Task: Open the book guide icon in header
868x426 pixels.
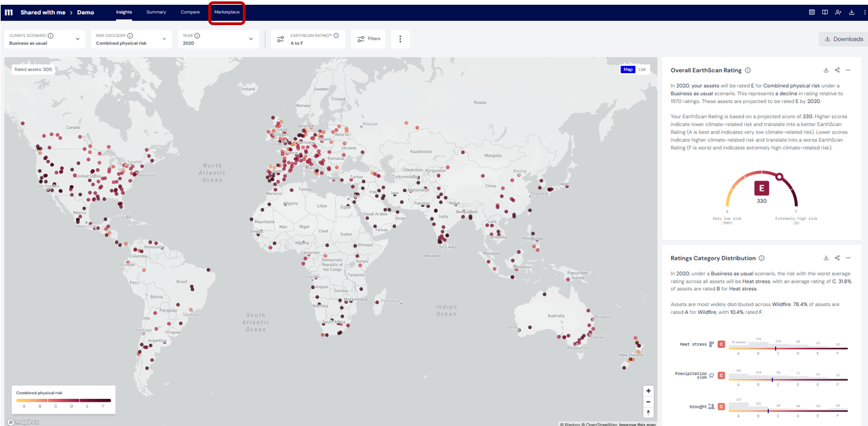Action: [825, 12]
